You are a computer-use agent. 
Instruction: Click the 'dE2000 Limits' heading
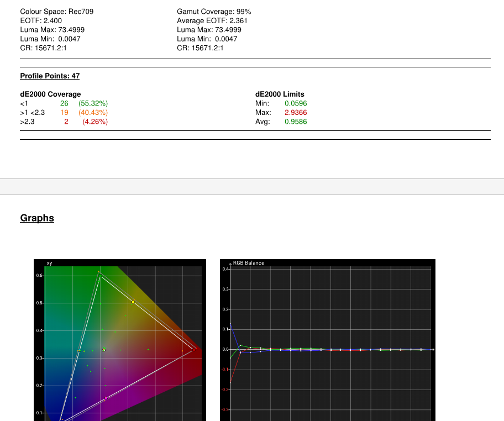click(x=280, y=94)
